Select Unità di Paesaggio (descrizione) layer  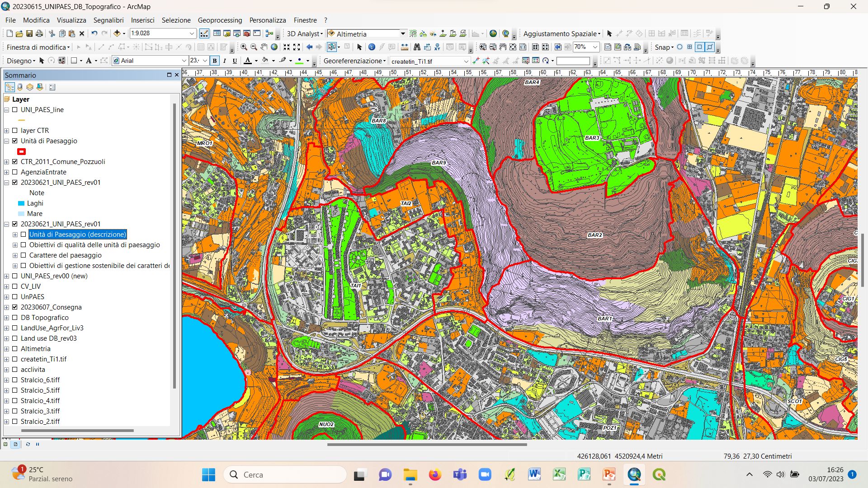78,235
